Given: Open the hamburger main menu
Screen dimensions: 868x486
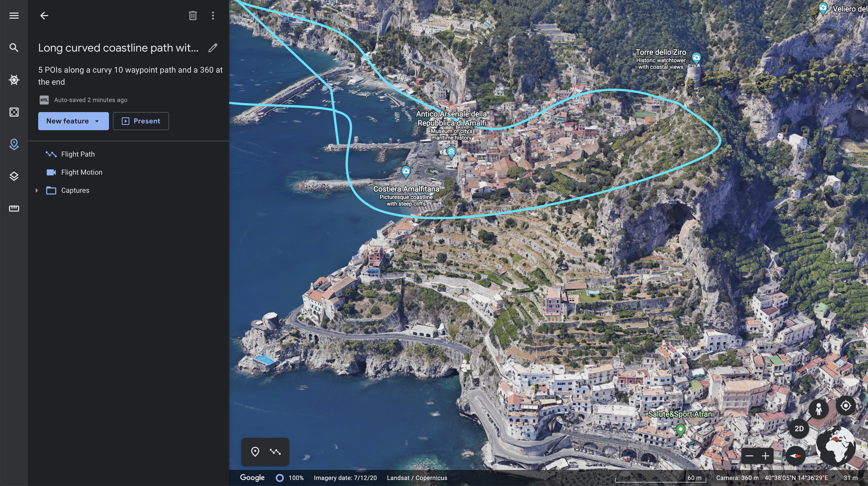Looking at the screenshot, I should (x=14, y=16).
